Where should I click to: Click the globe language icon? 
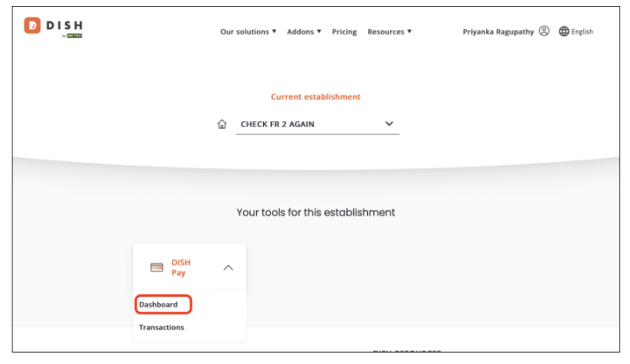(x=564, y=31)
